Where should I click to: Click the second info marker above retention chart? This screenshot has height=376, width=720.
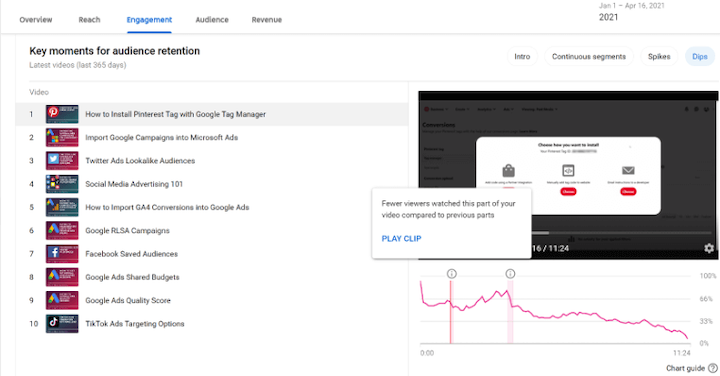click(510, 274)
